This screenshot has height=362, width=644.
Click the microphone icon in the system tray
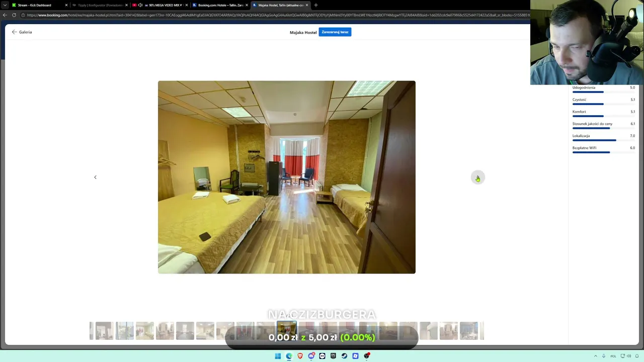[x=604, y=356]
